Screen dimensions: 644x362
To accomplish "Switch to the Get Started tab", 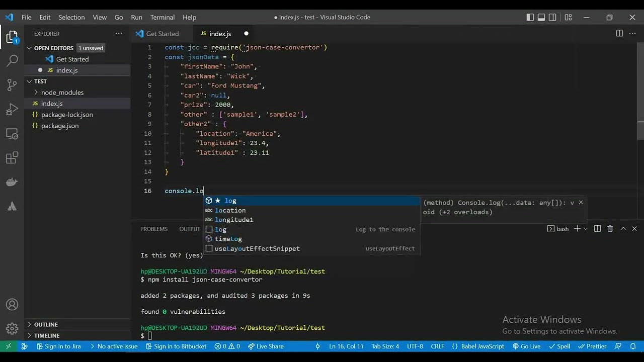I will (162, 34).
